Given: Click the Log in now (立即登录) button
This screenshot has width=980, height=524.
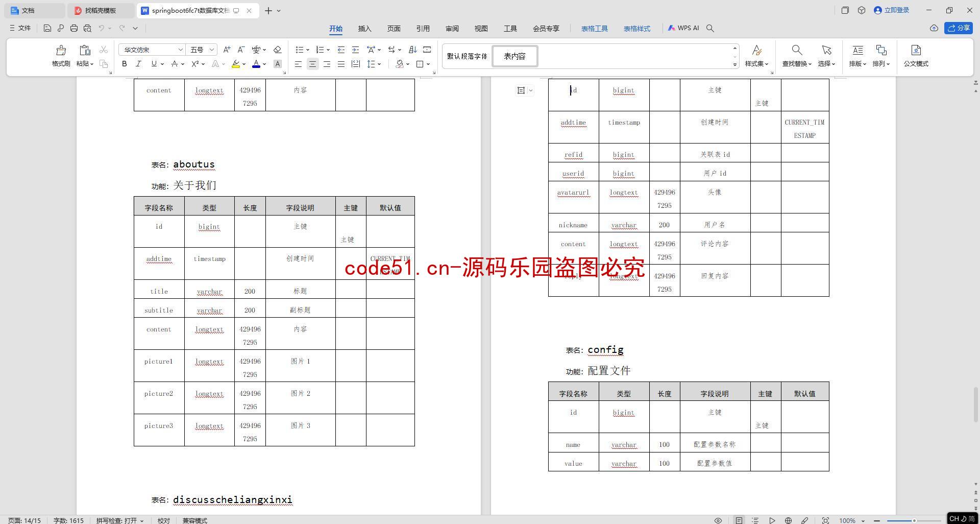Looking at the screenshot, I should point(891,10).
